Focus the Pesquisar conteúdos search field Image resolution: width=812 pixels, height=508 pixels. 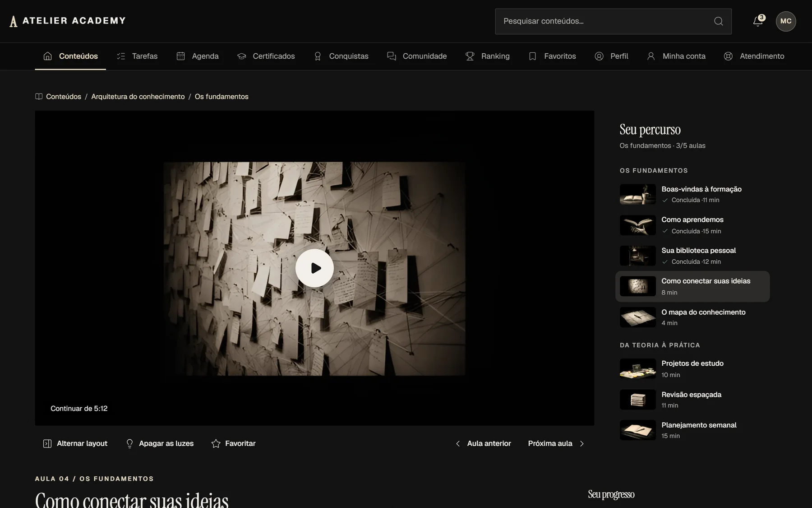(613, 21)
